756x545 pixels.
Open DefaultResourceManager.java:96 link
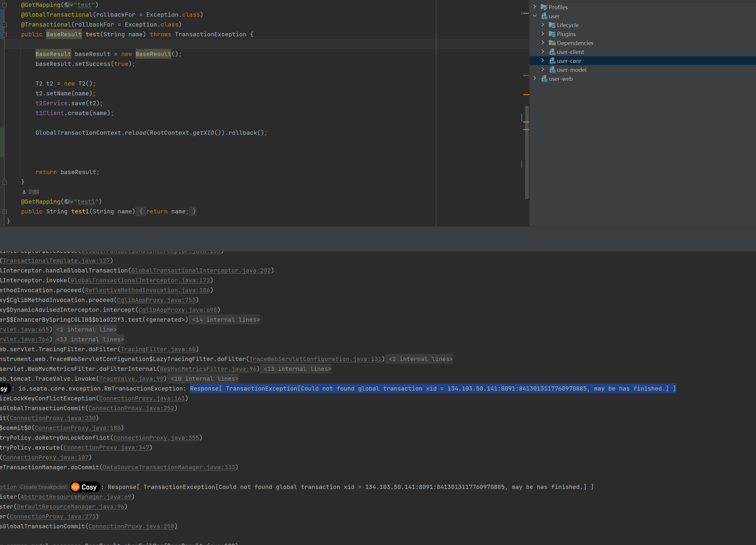pyautogui.click(x=71, y=507)
